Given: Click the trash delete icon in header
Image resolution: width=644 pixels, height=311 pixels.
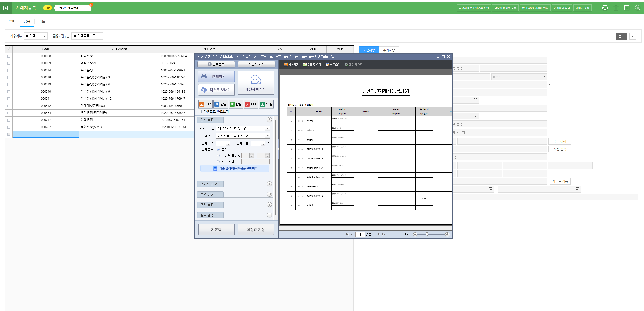Looking at the screenshot, I should click(616, 8).
